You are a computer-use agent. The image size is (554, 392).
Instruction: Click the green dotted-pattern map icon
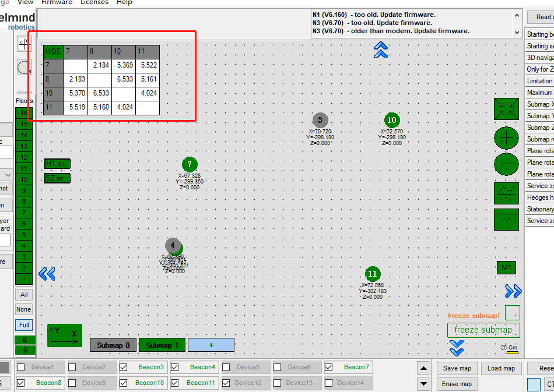(506, 193)
